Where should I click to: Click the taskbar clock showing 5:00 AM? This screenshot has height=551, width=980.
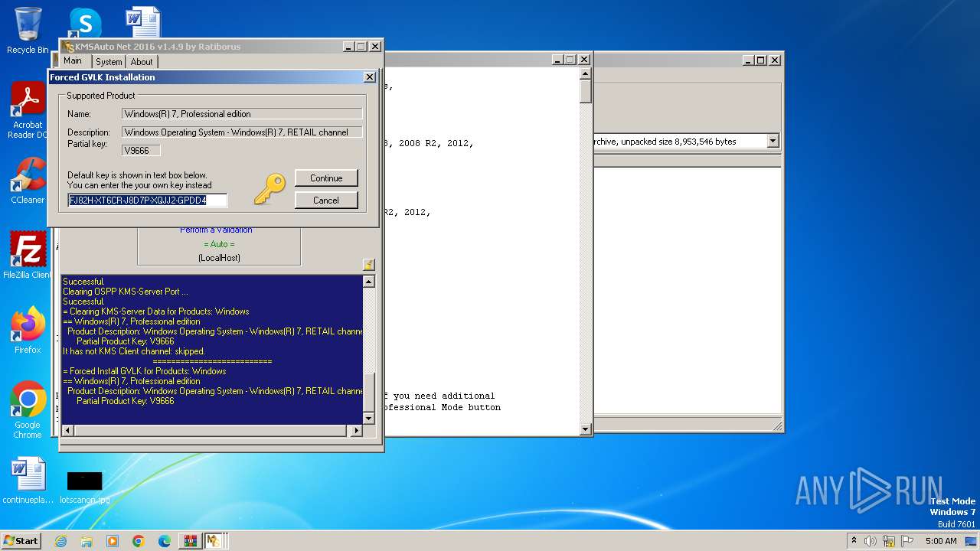pos(941,541)
